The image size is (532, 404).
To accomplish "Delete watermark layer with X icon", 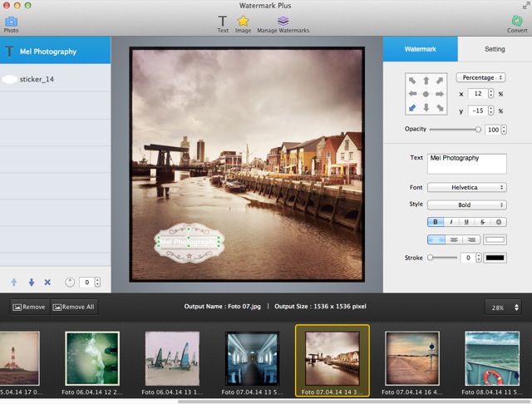I will point(47,282).
